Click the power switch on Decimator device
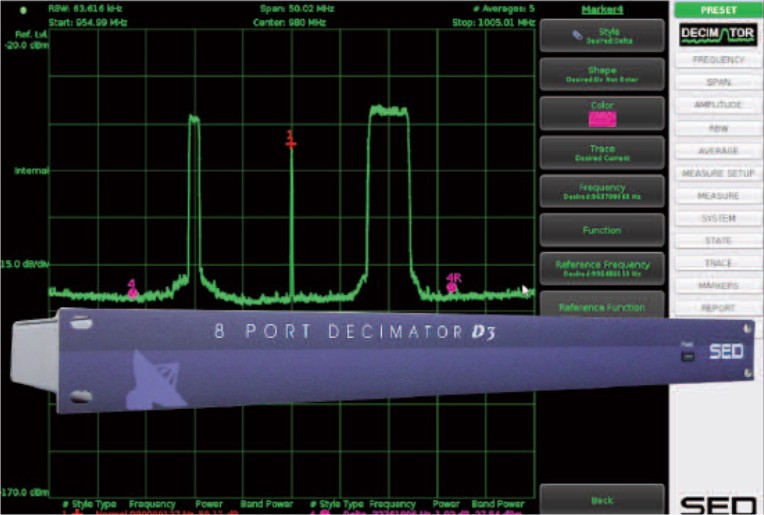Image resolution: width=764 pixels, height=515 pixels. coord(688,356)
